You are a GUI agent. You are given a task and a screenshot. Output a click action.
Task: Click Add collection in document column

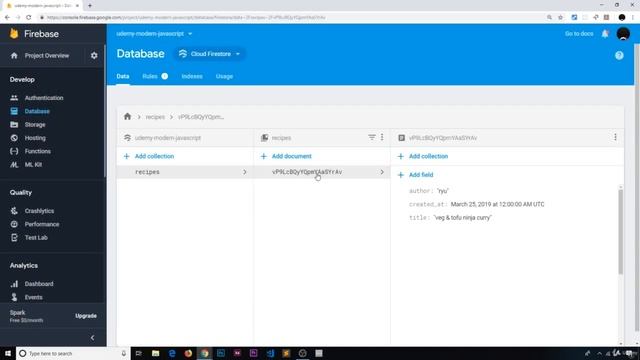[423, 156]
